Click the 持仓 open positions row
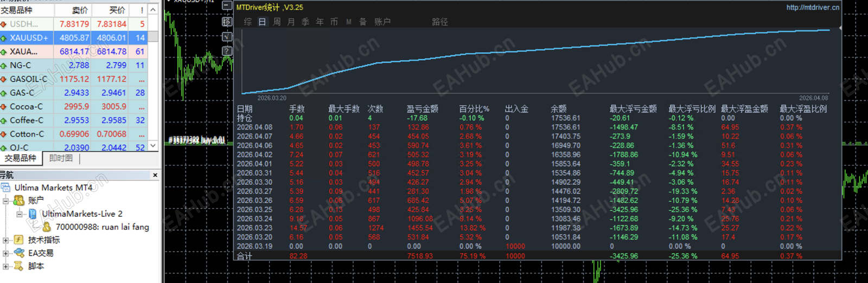The width and height of the screenshot is (868, 283). tap(538, 118)
